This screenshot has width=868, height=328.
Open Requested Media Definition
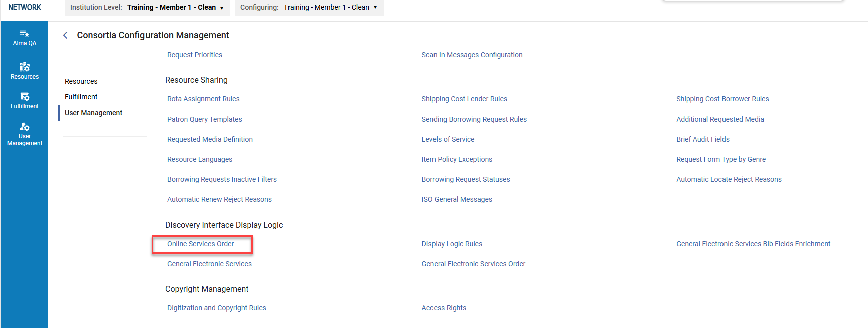point(210,139)
